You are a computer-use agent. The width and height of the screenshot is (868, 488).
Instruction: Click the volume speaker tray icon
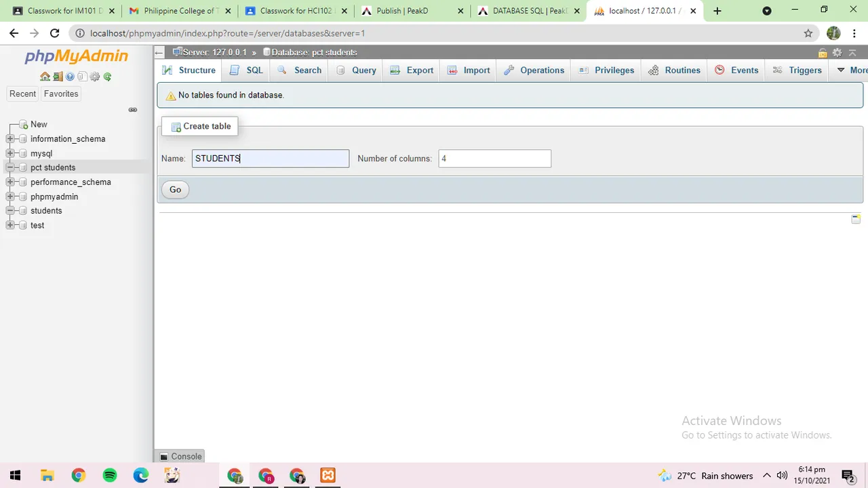pos(782,475)
